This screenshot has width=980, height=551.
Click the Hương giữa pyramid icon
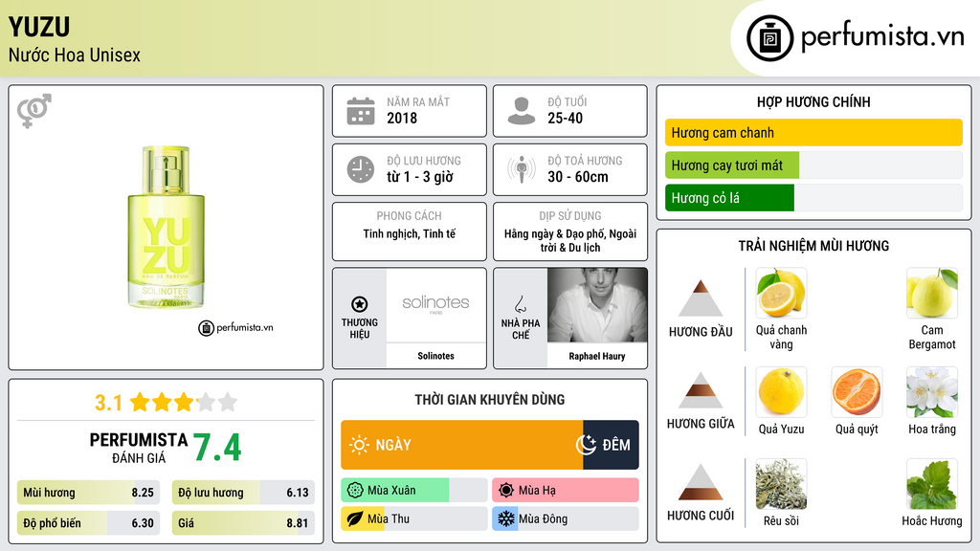click(x=701, y=390)
